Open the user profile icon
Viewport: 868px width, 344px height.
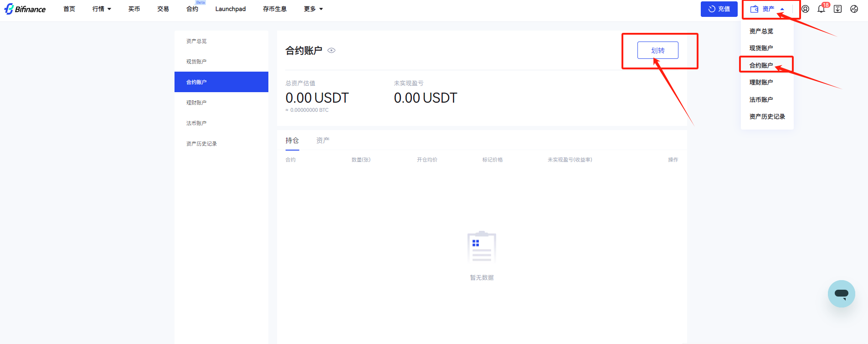click(806, 9)
